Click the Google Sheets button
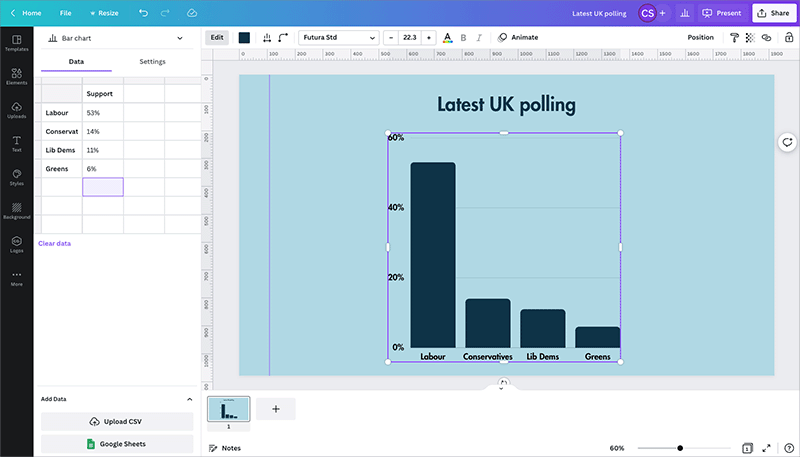Image resolution: width=800 pixels, height=457 pixels. [117, 444]
